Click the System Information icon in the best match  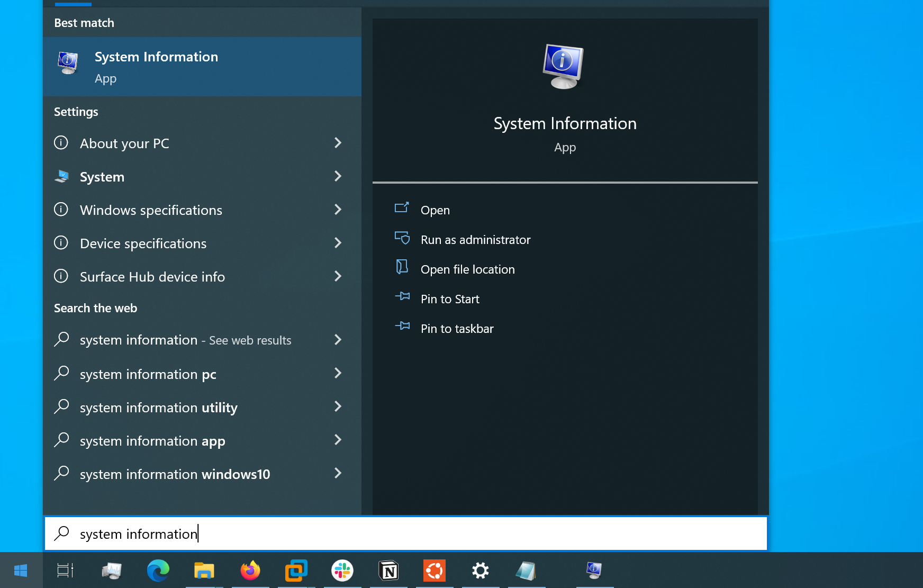point(68,63)
